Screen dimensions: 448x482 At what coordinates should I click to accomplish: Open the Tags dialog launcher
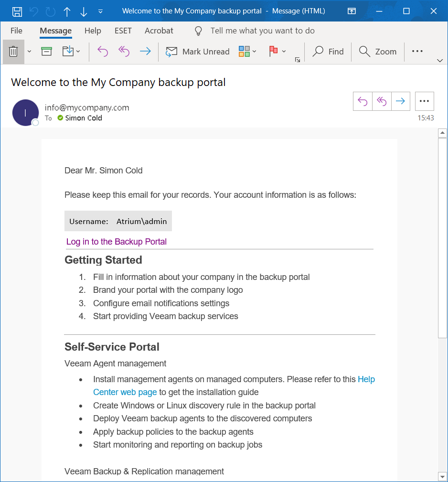297,60
